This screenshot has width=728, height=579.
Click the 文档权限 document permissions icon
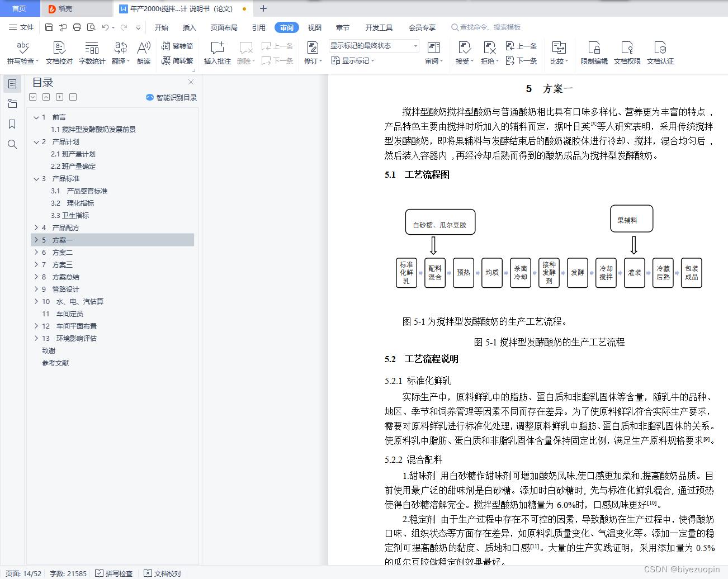click(x=627, y=52)
